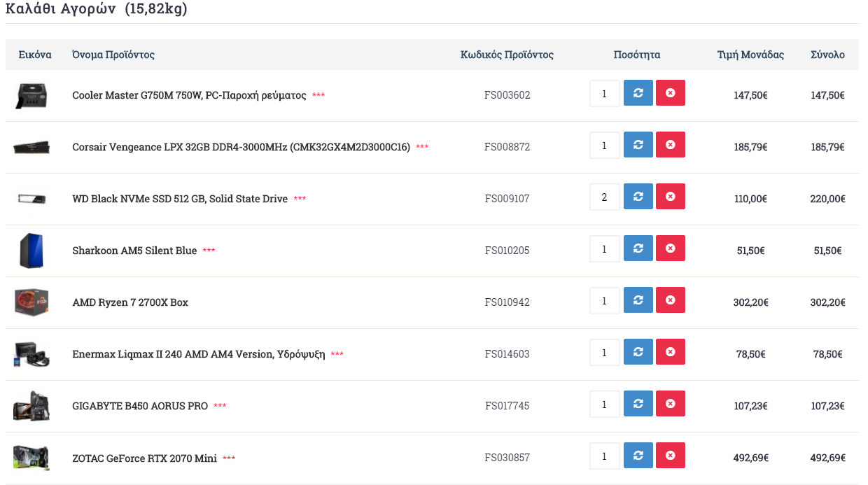Update Enermax Liqmax II 240 quantity
Screen dimensions: 868x485
[638, 352]
